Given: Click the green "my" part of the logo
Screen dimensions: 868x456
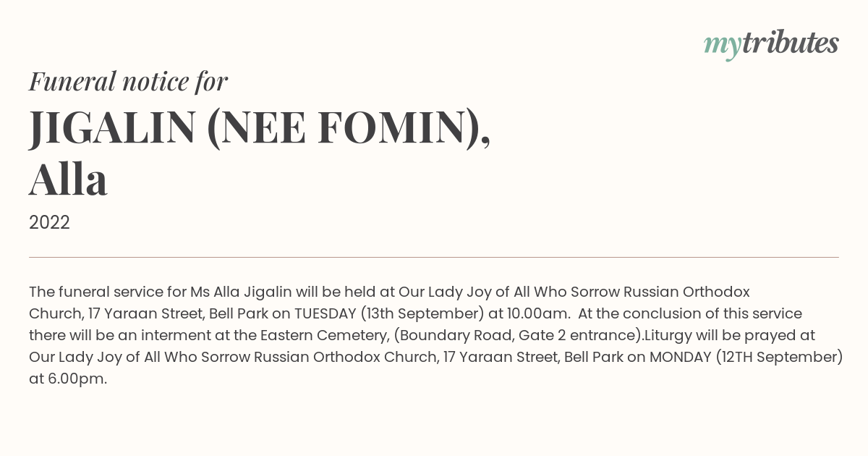Looking at the screenshot, I should (723, 48).
